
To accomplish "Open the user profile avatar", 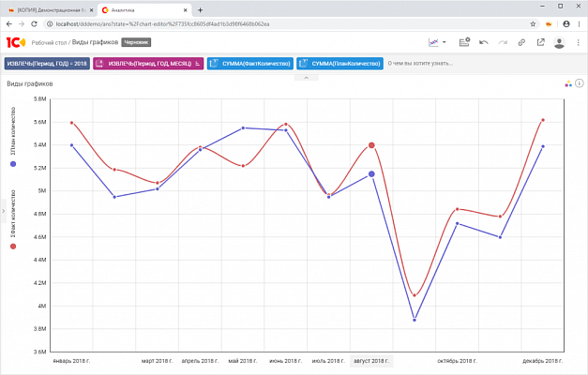I will point(560,42).
